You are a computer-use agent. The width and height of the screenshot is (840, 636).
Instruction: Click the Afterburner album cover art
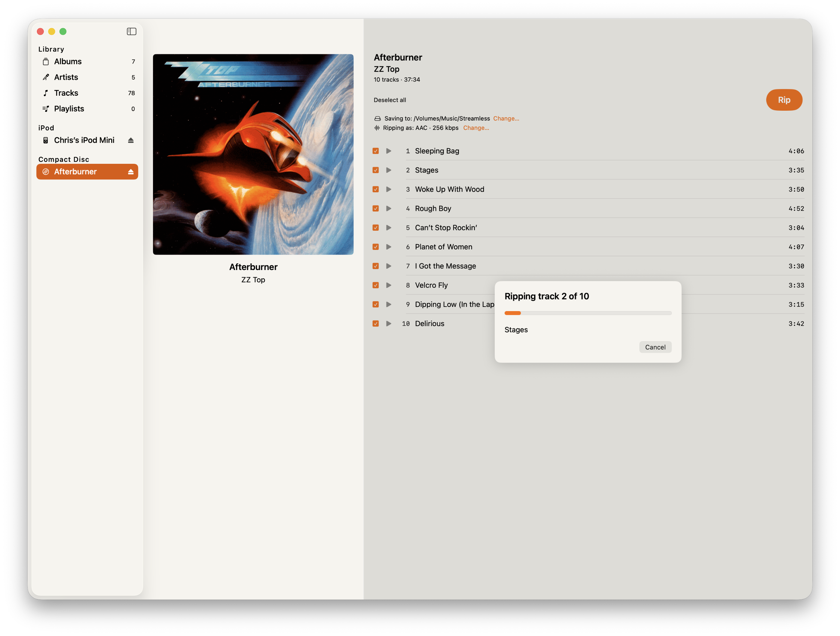pyautogui.click(x=253, y=154)
